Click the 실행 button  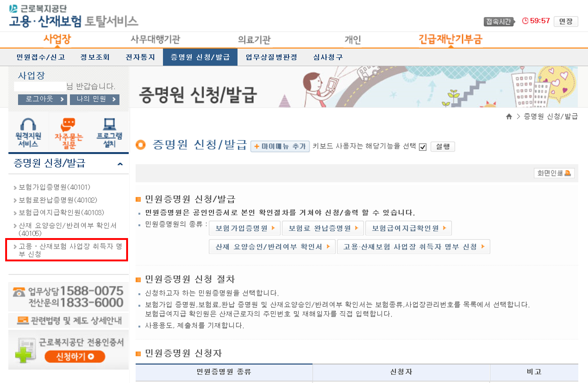(443, 146)
